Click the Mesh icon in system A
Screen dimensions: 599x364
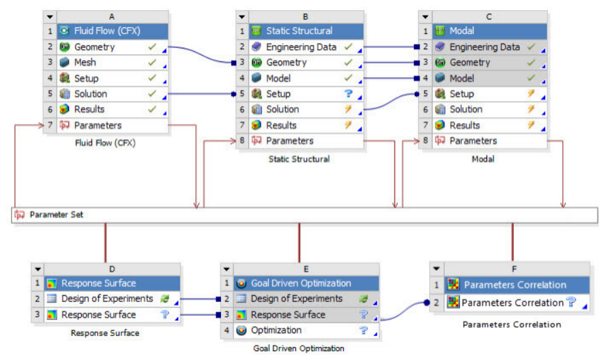point(65,62)
